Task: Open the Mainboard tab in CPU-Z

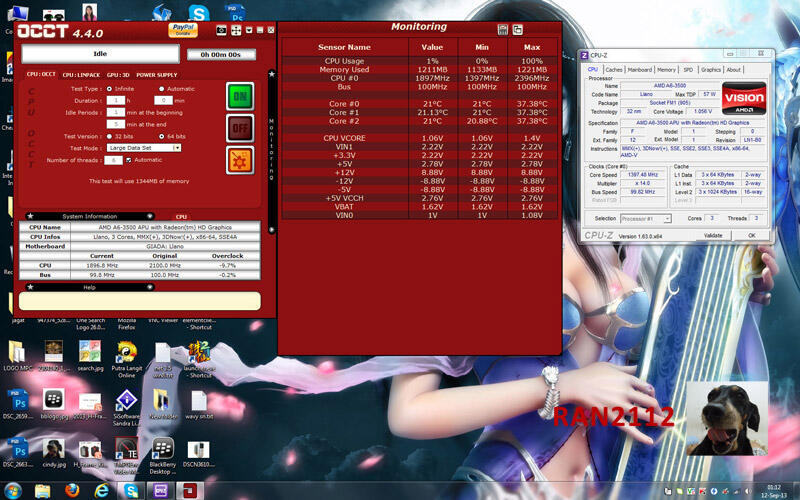Action: click(639, 69)
